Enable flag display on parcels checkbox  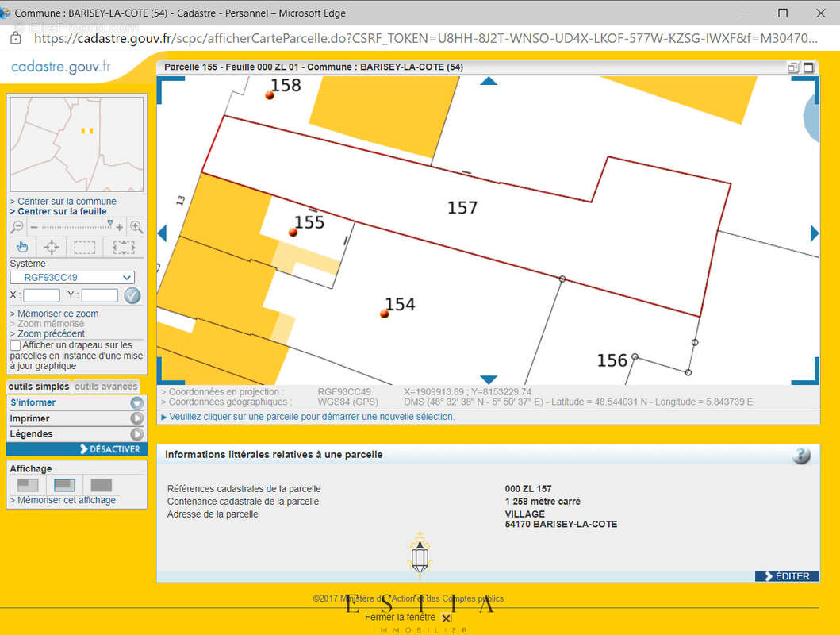pyautogui.click(x=16, y=345)
